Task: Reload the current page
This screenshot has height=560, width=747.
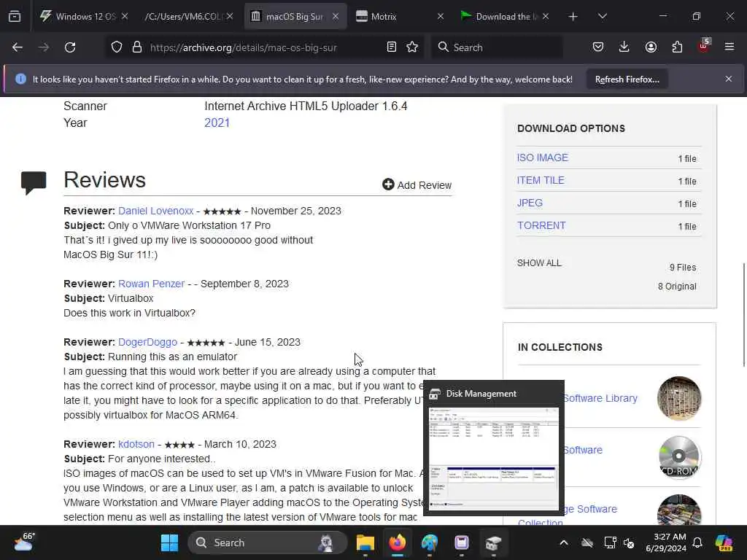Action: tap(70, 47)
